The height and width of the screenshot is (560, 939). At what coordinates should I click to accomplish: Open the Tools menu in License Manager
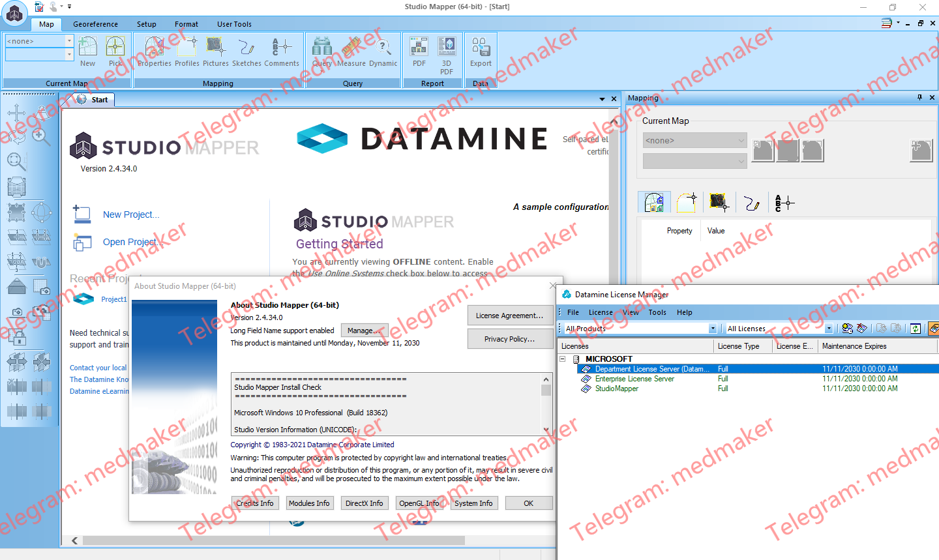(x=657, y=312)
